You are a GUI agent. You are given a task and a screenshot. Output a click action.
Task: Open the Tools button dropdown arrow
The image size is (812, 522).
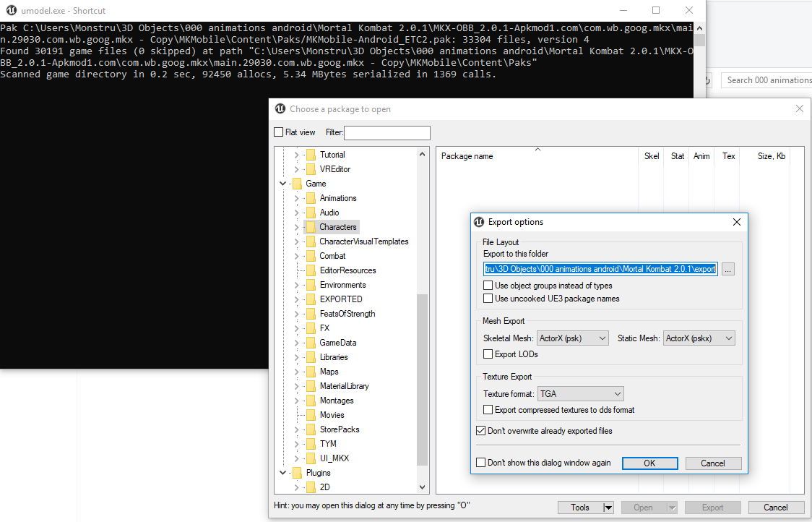point(608,508)
